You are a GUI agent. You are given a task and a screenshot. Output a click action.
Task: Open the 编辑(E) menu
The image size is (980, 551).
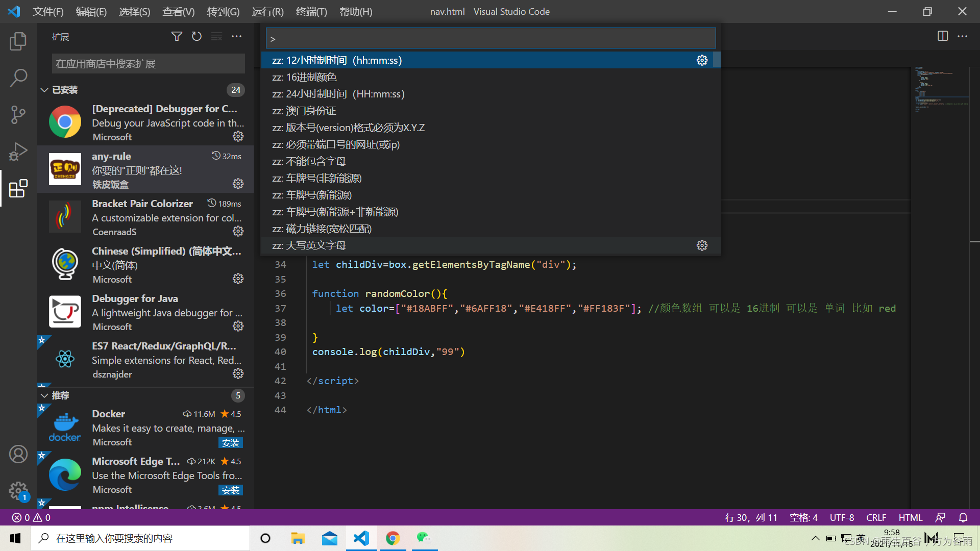[91, 11]
